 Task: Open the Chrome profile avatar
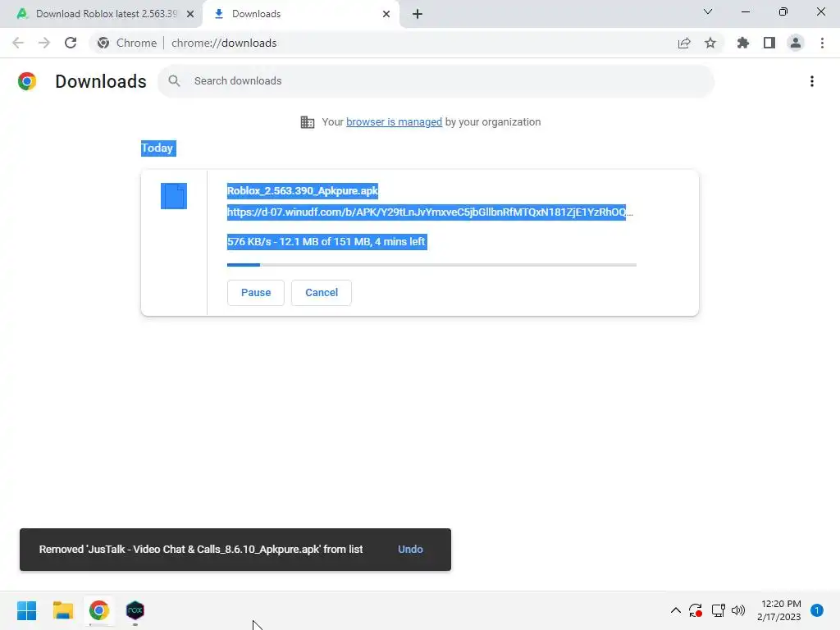click(x=796, y=43)
